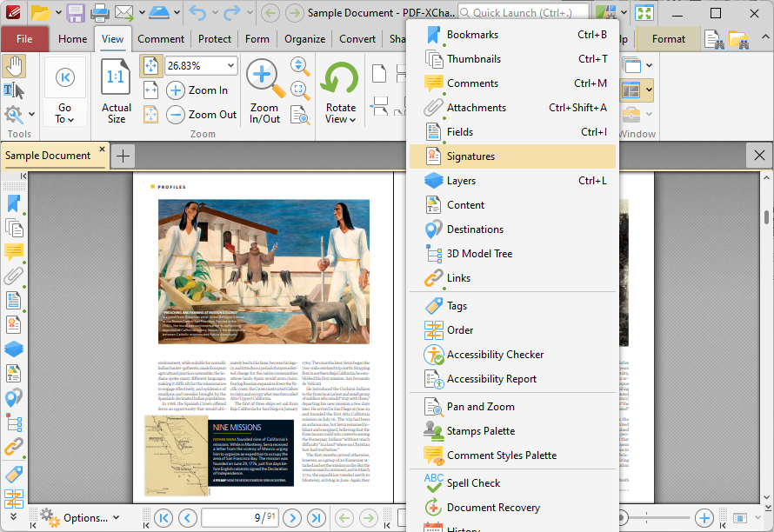The width and height of the screenshot is (774, 532).
Task: Click the Comments sidebar icon
Action: (14, 252)
